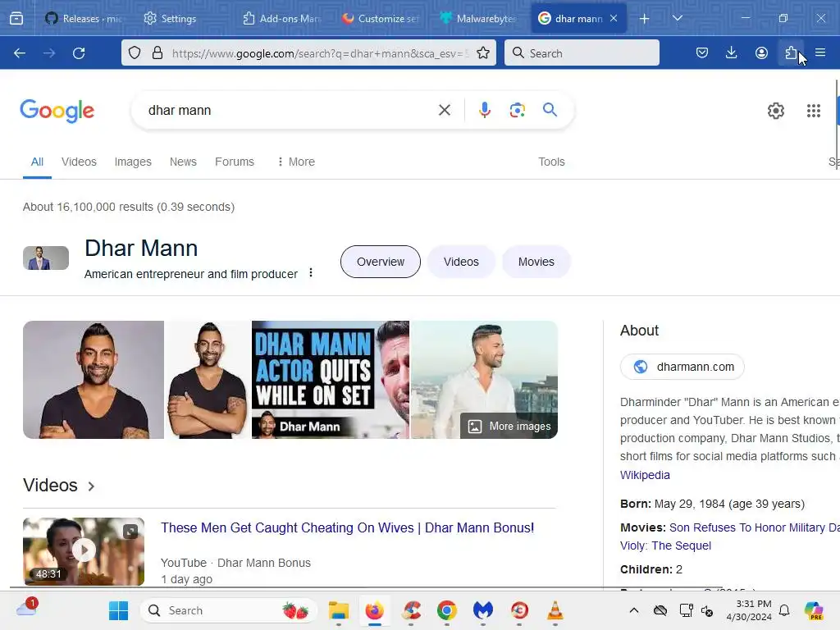Click the Google logo

pos(57,111)
